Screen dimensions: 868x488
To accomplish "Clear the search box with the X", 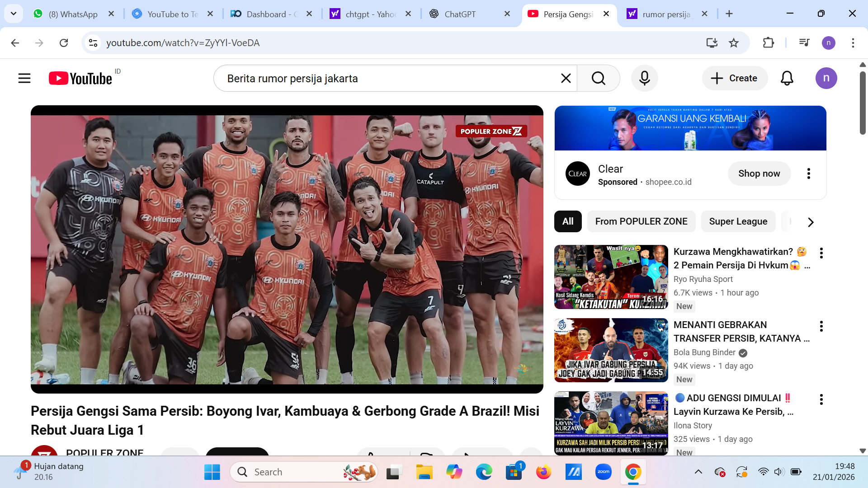I will pyautogui.click(x=566, y=78).
